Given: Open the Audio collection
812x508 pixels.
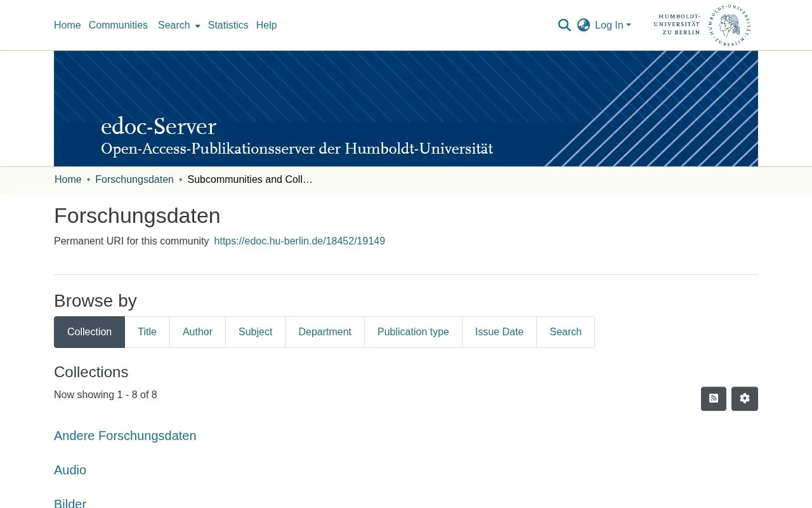Looking at the screenshot, I should click(x=70, y=470).
